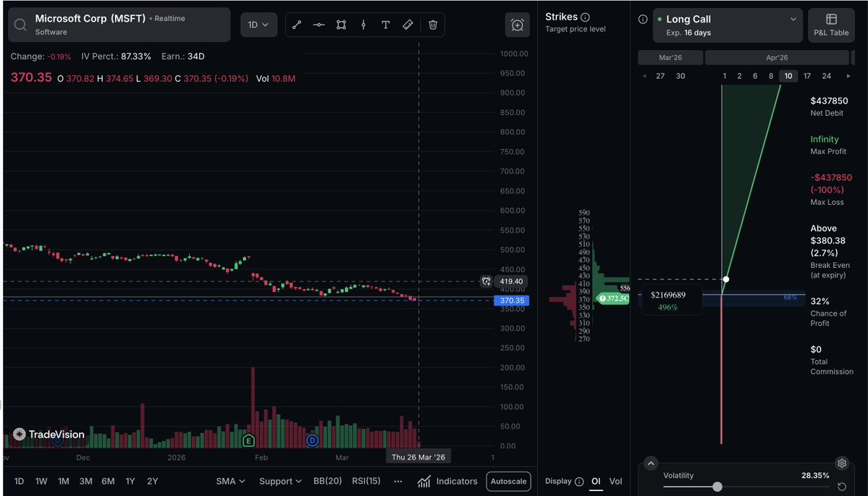
Task: Expand the Support indicator dropdown
Action: 282,481
